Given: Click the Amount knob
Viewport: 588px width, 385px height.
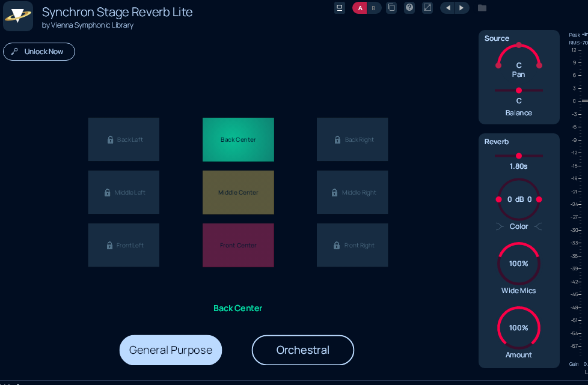Looking at the screenshot, I should coord(519,328).
